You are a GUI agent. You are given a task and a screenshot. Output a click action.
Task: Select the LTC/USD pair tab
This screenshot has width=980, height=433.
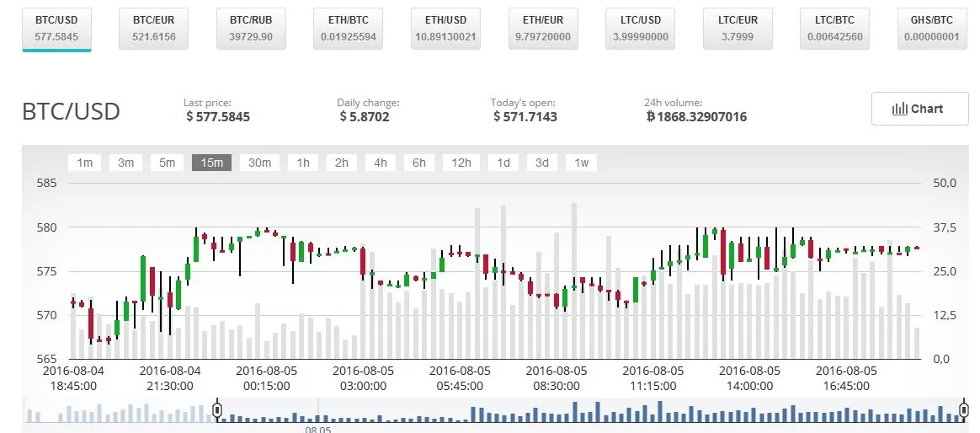point(641,29)
